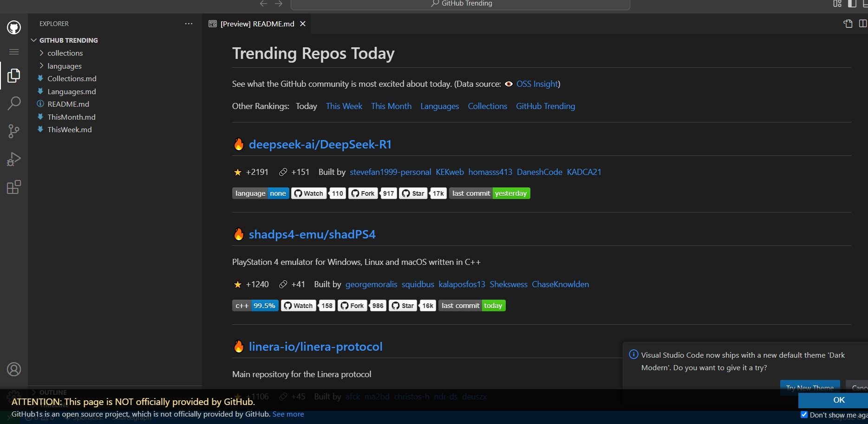Viewport: 868px width, 424px height.
Task: Open contributor squidbus profile
Action: (418, 284)
